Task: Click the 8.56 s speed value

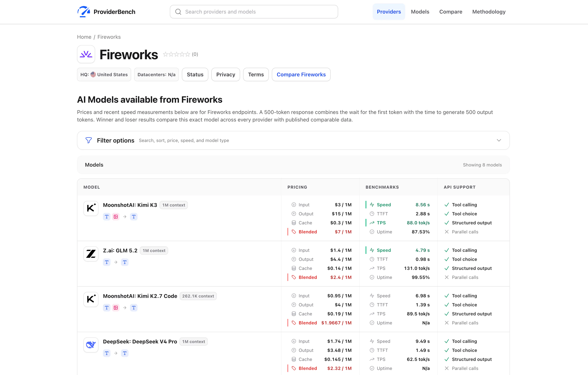Action: pyautogui.click(x=422, y=205)
